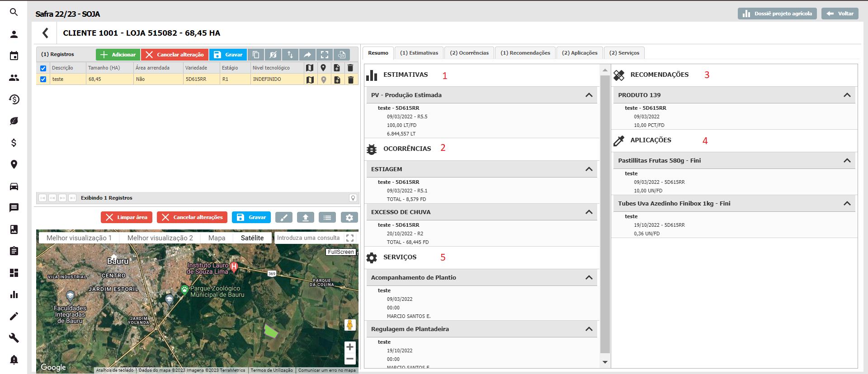Image resolution: width=868 pixels, height=374 pixels.
Task: Click the map zoom in plus button
Action: (x=350, y=347)
